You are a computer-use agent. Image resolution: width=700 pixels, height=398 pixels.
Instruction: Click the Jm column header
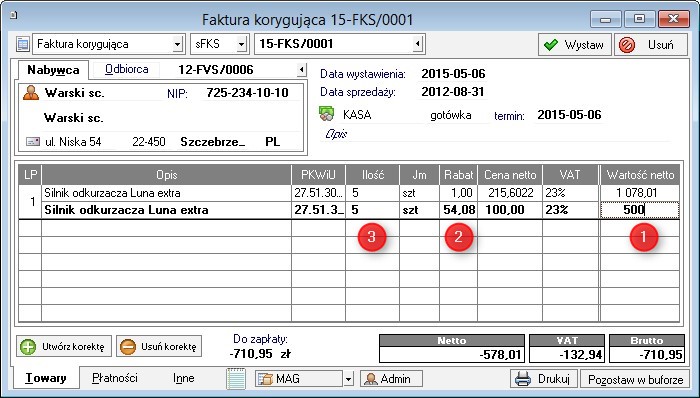click(419, 175)
